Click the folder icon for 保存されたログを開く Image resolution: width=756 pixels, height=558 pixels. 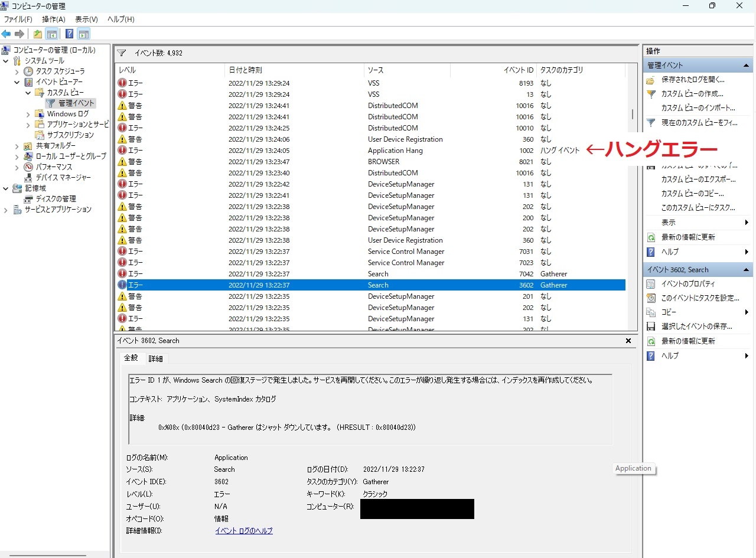pyautogui.click(x=651, y=80)
